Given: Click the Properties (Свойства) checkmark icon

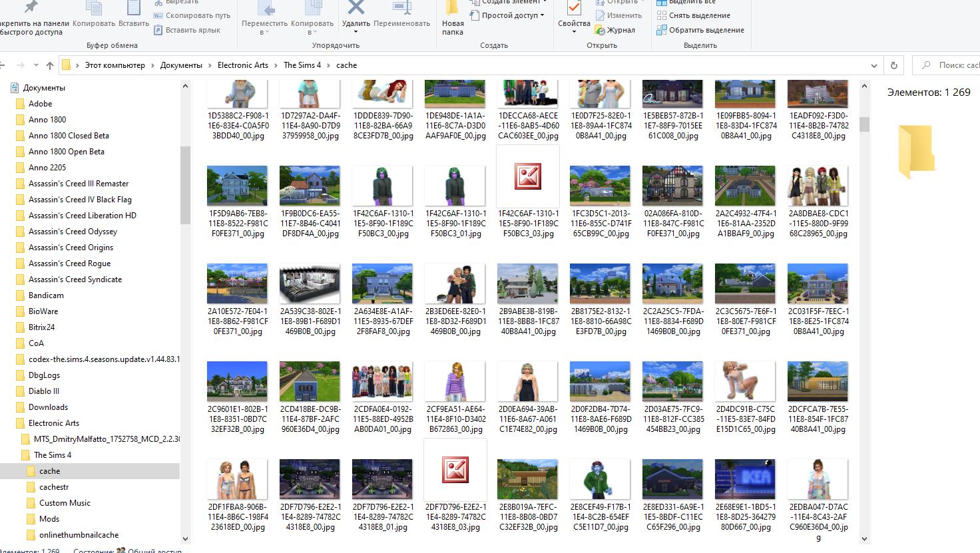Looking at the screenshot, I should coord(573,9).
